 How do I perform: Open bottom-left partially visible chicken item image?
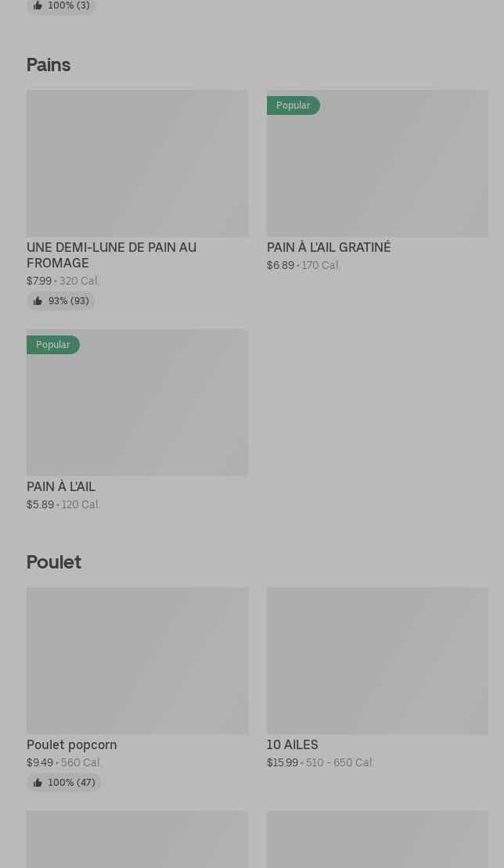137,840
